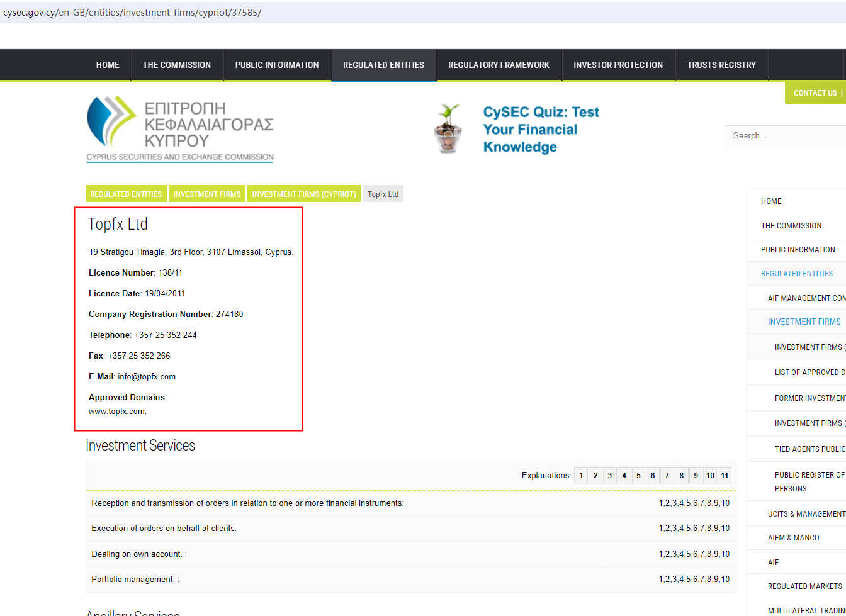Click the Investment Services heading
The width and height of the screenshot is (846, 616).
(140, 445)
